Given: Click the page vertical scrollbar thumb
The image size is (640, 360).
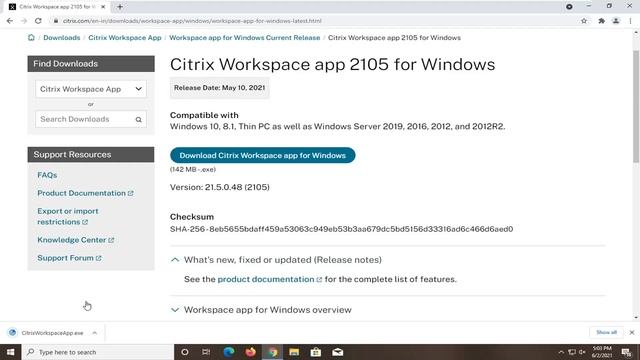Looking at the screenshot, I should point(636,106).
